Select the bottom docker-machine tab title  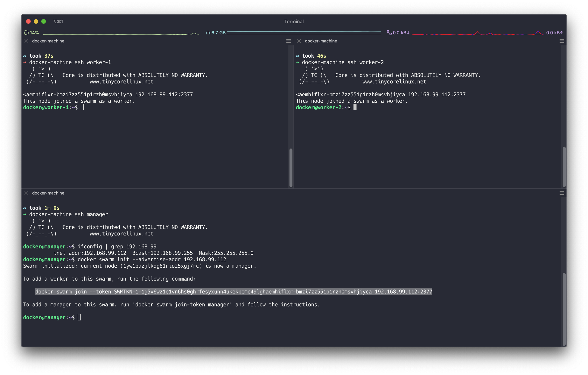click(48, 193)
